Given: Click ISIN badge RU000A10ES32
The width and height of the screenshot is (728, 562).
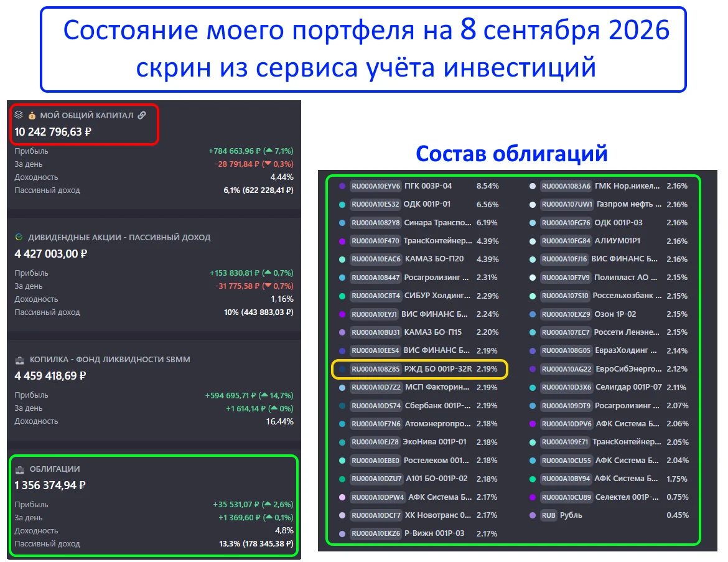Looking at the screenshot, I should point(375,204).
